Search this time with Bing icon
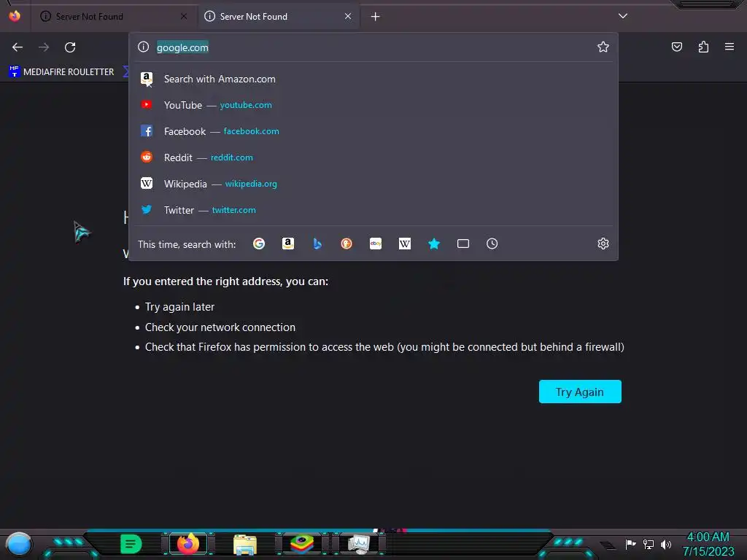The width and height of the screenshot is (747, 560). tap(317, 244)
